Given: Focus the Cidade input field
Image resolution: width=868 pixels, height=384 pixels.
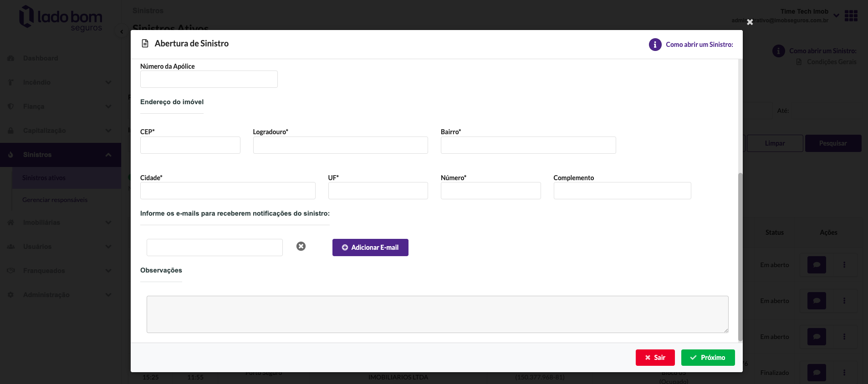Looking at the screenshot, I should (228, 191).
